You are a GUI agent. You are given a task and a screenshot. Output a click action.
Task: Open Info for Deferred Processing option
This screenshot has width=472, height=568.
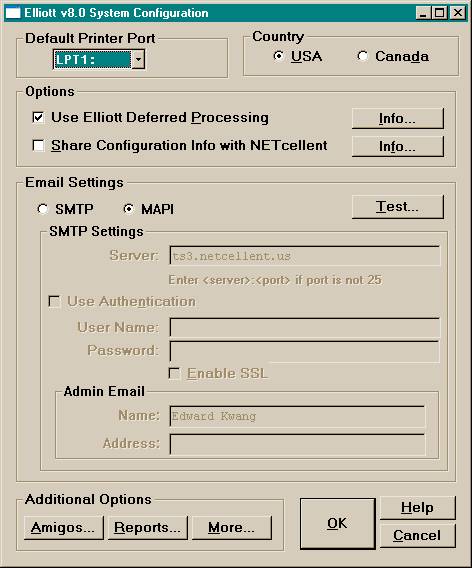[x=397, y=118]
